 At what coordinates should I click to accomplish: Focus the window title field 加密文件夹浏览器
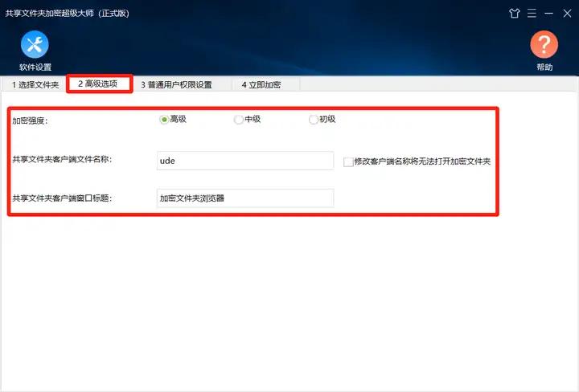pos(244,198)
